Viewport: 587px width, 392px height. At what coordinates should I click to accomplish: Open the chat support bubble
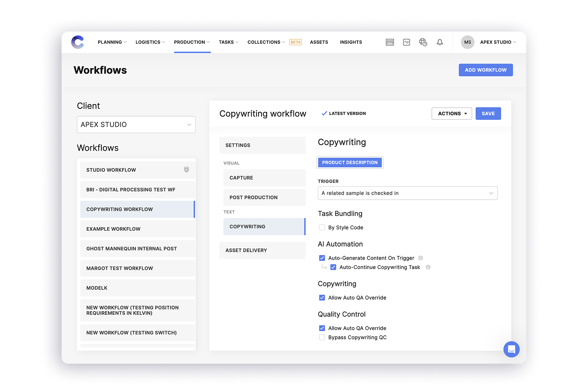[512, 349]
